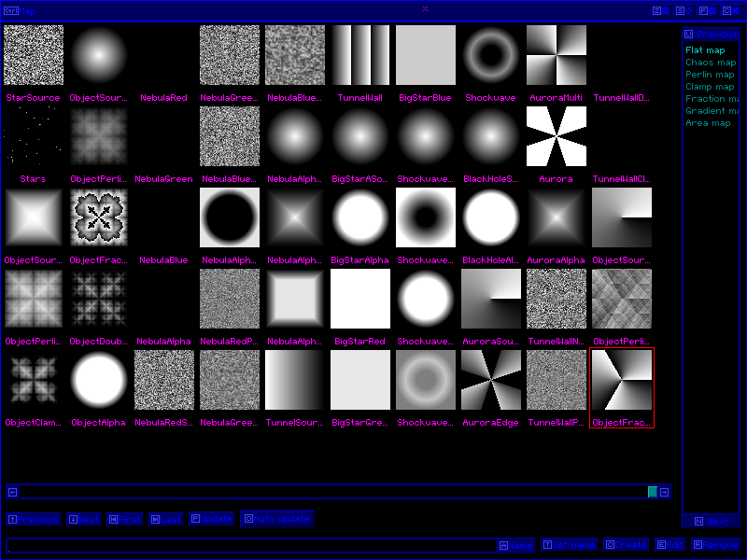Select the AuroraEdge texture thumbnail
The width and height of the screenshot is (747, 560).
coord(491,381)
